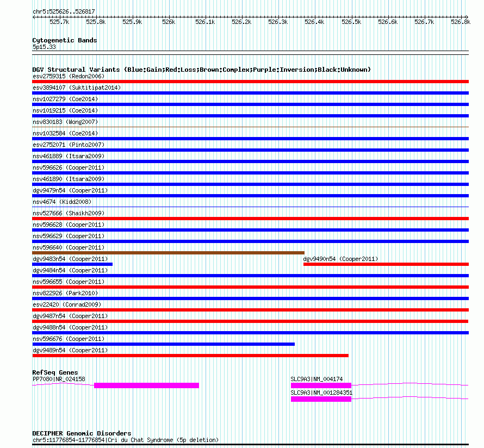Select the Cytogenetic Bands track title
Viewport: 484px width, 448px height.
click(x=65, y=40)
